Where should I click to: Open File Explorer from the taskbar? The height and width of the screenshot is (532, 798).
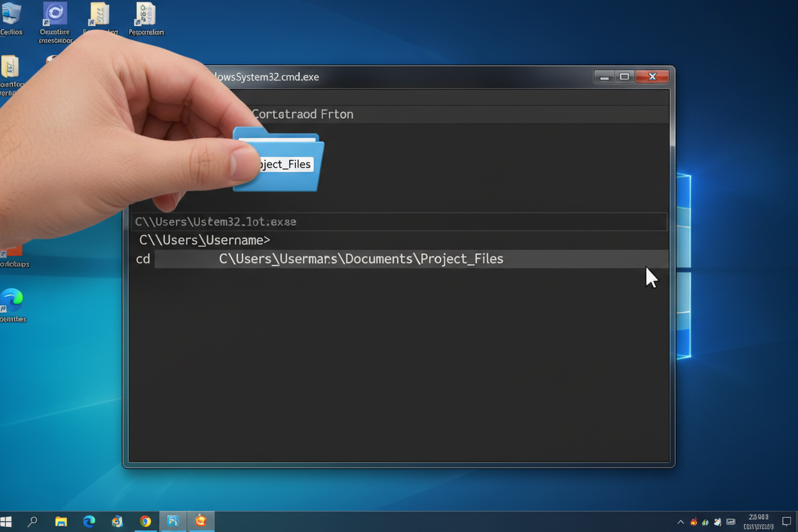click(x=61, y=521)
